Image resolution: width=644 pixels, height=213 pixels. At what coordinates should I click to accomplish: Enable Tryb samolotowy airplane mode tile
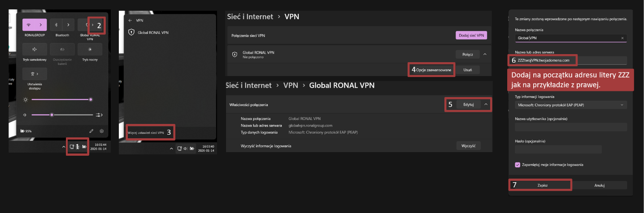point(35,49)
